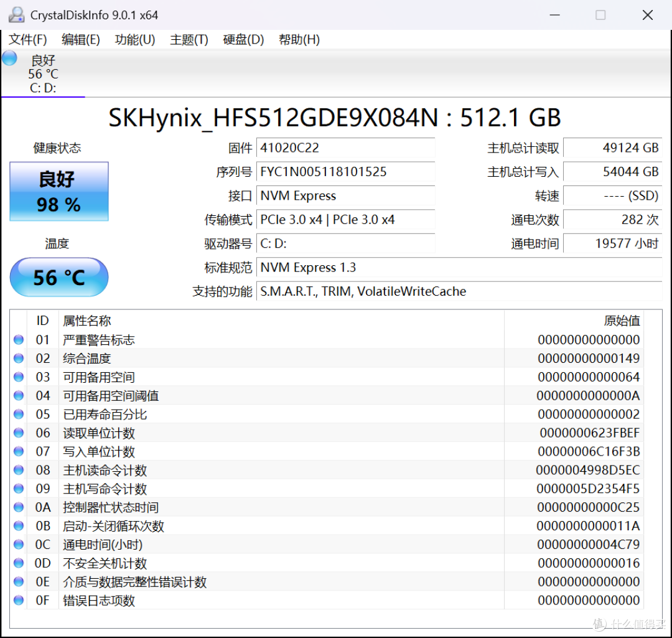Click the host writes value 54044 GB
This screenshot has height=638, width=672.
coord(612,172)
